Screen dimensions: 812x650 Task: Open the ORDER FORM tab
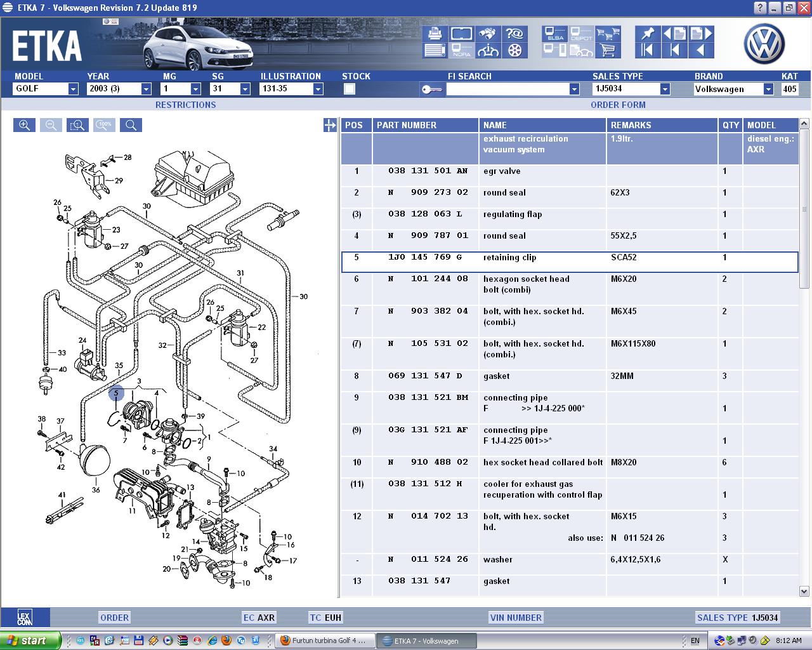pyautogui.click(x=618, y=105)
